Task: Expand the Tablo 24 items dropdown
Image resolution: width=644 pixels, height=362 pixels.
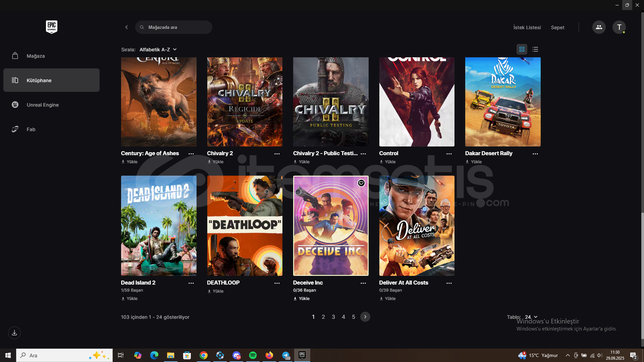Action: point(531,317)
